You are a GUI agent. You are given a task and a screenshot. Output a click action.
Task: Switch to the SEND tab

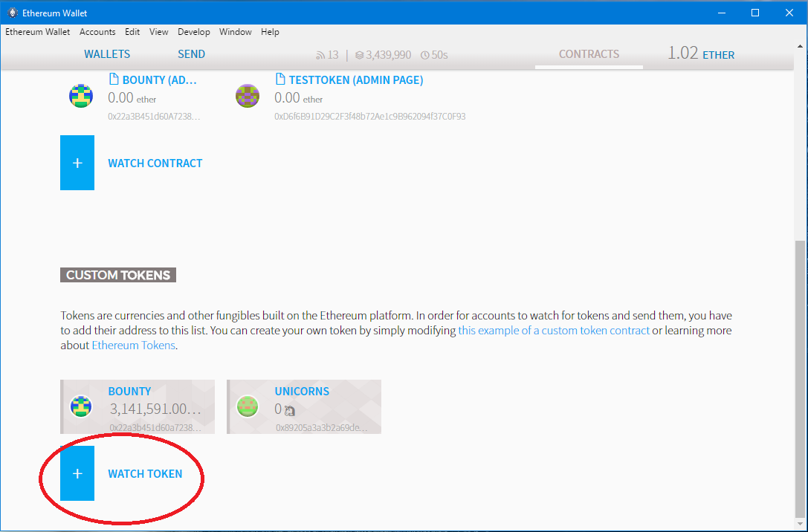point(191,54)
